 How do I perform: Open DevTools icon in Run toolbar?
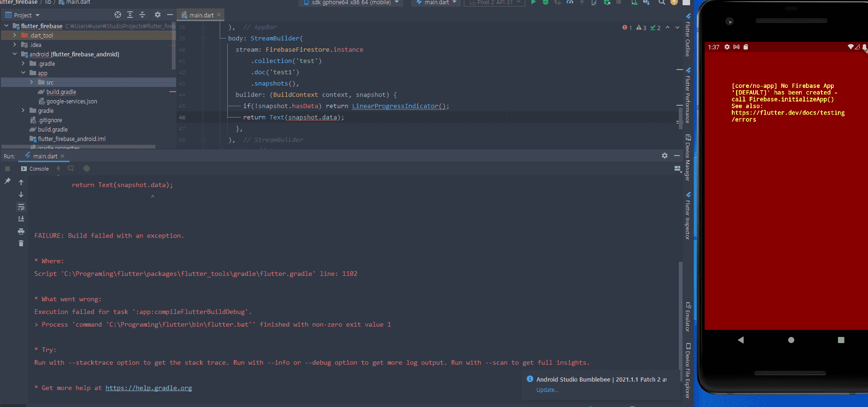pos(86,168)
